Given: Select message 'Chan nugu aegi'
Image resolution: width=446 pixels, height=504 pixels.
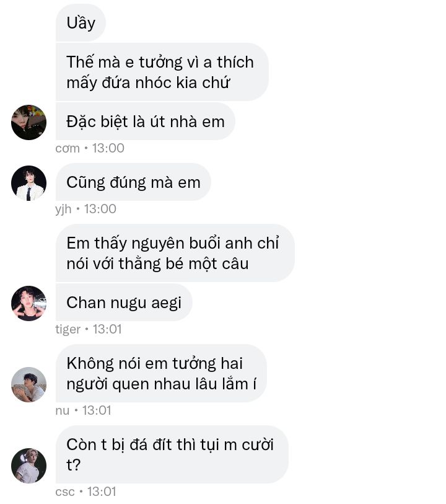Looking at the screenshot, I should pos(124,303).
